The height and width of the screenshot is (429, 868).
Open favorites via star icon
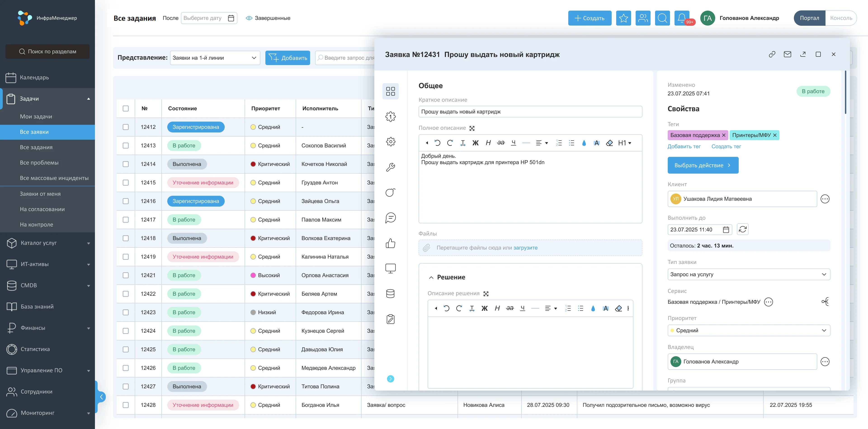point(623,18)
